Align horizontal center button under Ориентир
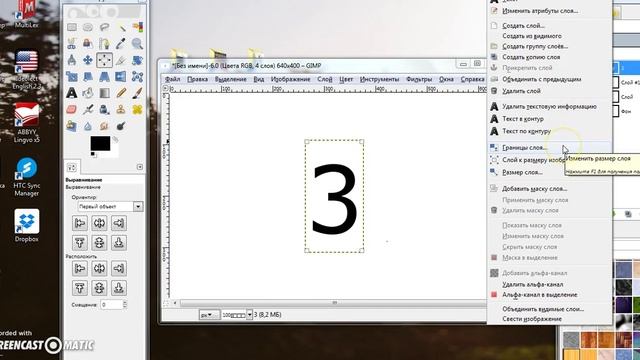Viewport: 640px width, 360px height. [x=99, y=223]
